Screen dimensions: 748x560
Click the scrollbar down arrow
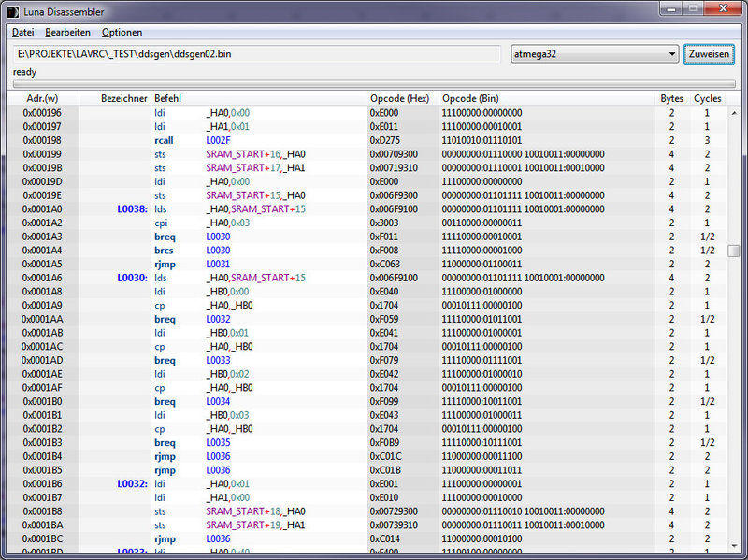[x=734, y=547]
